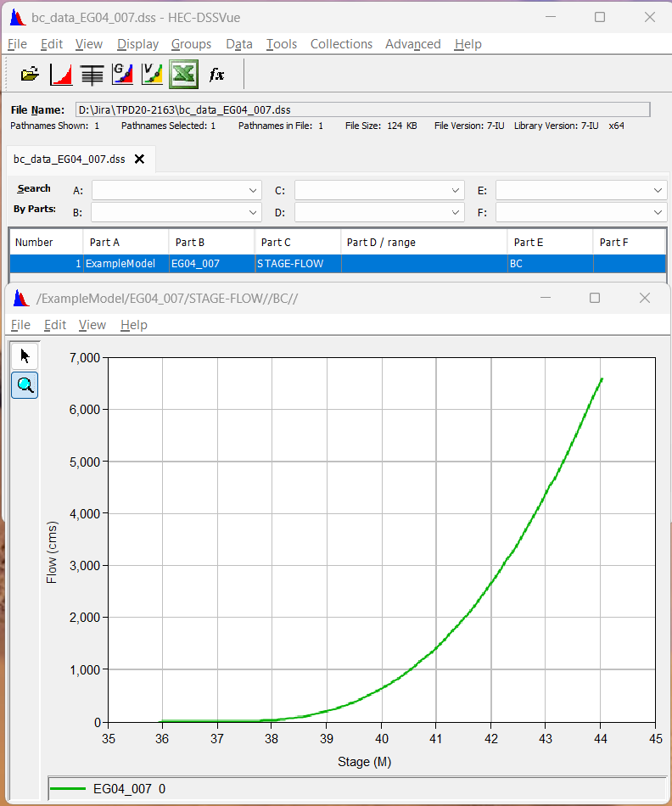
Task: Click the File Name path field
Action: pyautogui.click(x=362, y=109)
